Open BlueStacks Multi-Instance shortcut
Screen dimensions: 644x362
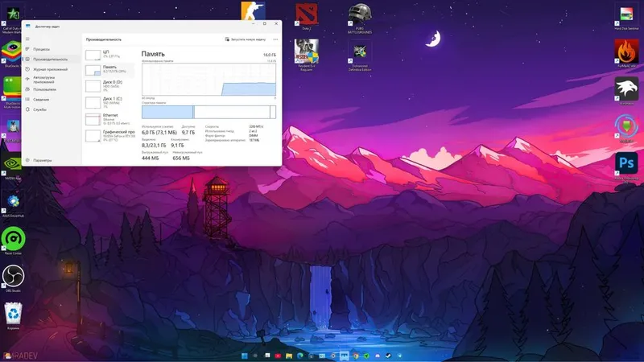tap(11, 92)
